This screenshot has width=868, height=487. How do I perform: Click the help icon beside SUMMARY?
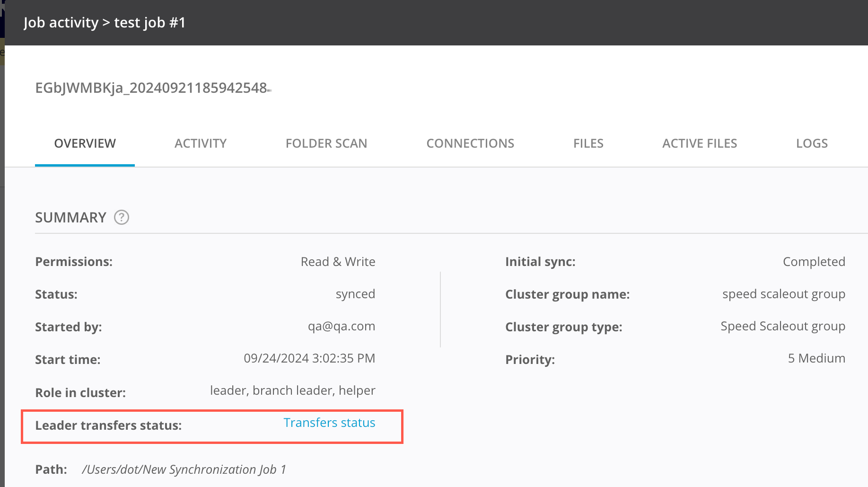click(x=122, y=217)
